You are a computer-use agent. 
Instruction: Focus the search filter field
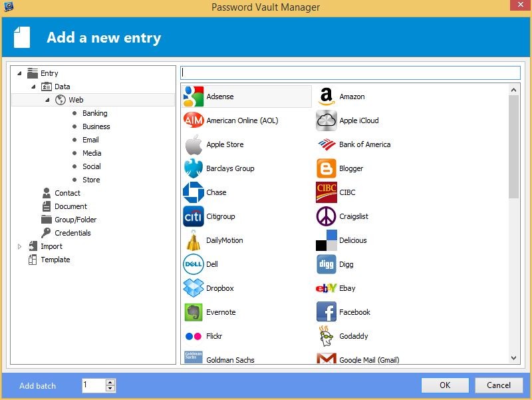350,73
